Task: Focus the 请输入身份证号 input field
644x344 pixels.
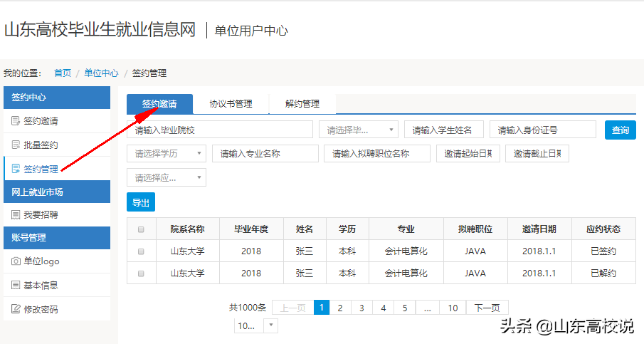Action: 542,130
